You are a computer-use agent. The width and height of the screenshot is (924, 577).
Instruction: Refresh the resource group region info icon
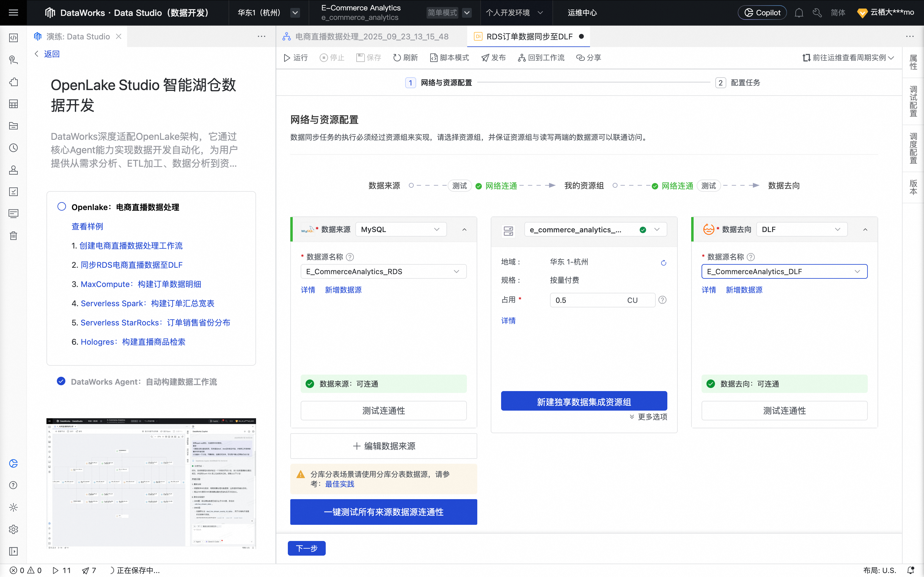pos(664,263)
